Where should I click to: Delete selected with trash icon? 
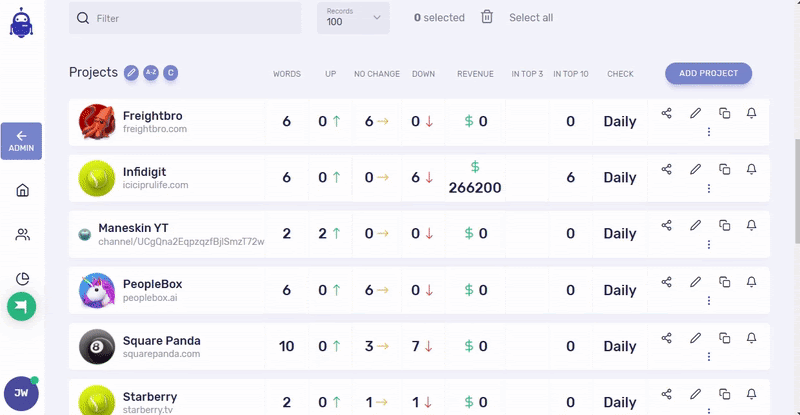[487, 17]
